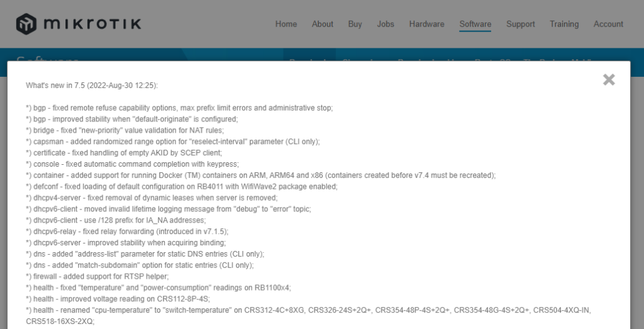Click the container Docker support line
The image size is (644, 329).
[261, 175]
